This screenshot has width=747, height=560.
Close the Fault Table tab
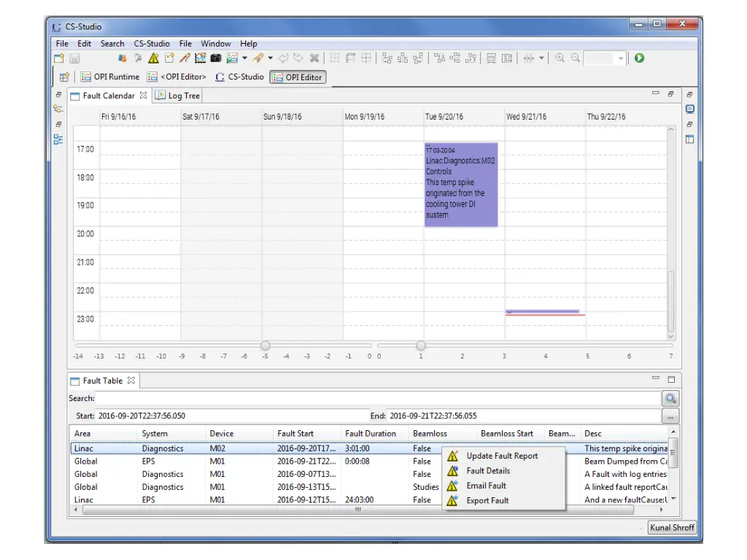[x=131, y=380]
